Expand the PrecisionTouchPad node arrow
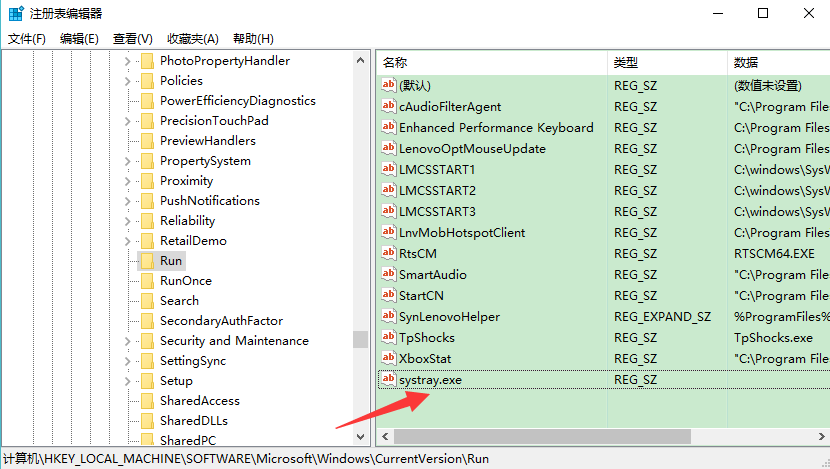 click(x=127, y=121)
